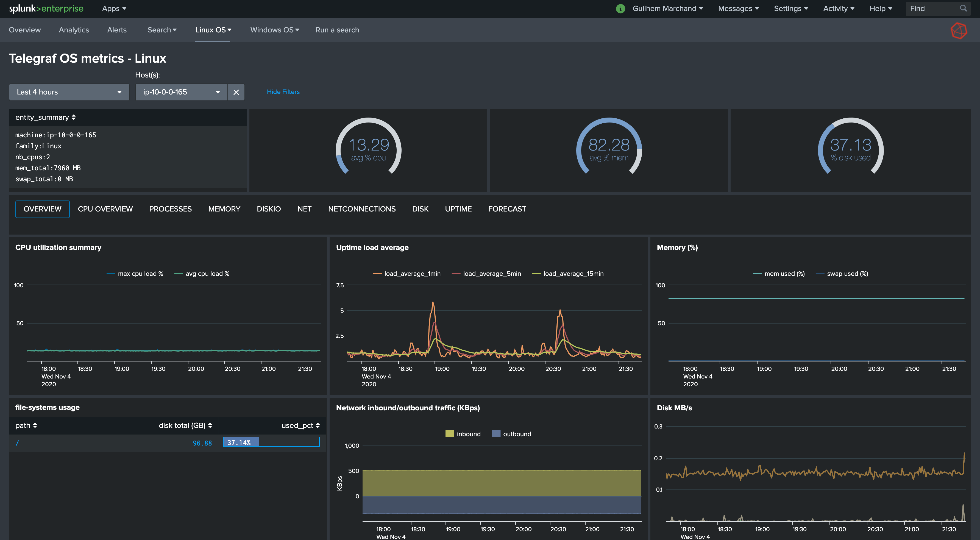The height and width of the screenshot is (540, 980).
Task: Switch to the CPU OVERVIEW tab
Action: [x=105, y=209]
